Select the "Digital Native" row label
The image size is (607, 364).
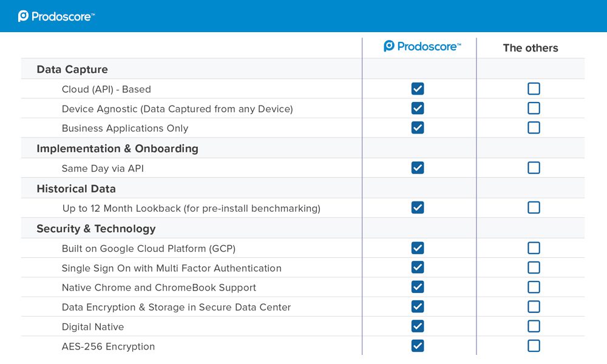point(93,327)
